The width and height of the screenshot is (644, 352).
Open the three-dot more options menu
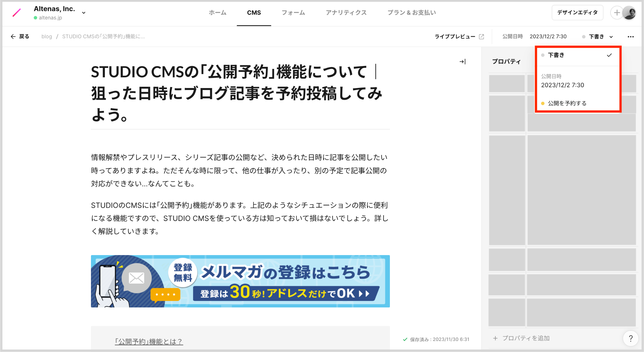631,37
